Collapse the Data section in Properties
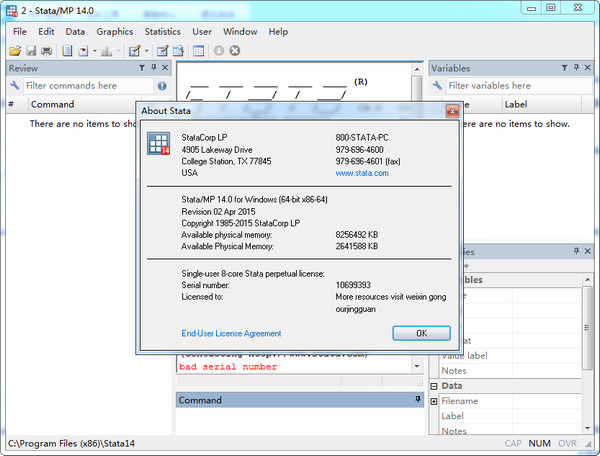Viewport: 600px width, 456px height. tap(434, 385)
